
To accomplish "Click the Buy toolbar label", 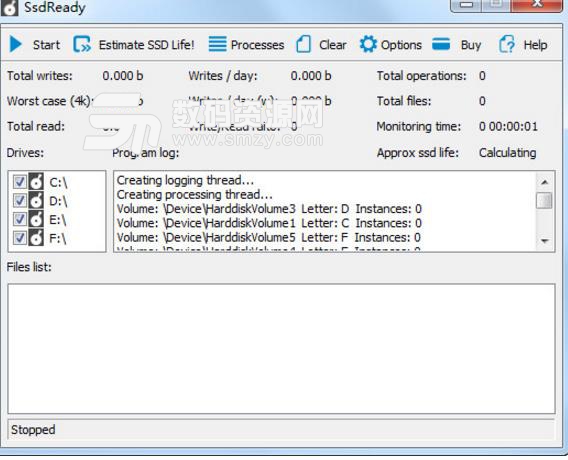I will [471, 45].
